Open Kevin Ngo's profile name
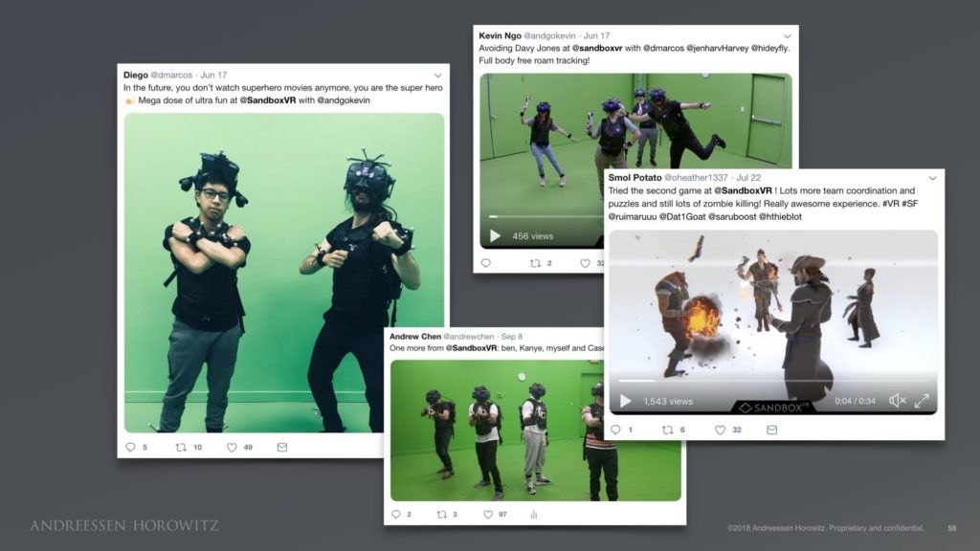 500,35
